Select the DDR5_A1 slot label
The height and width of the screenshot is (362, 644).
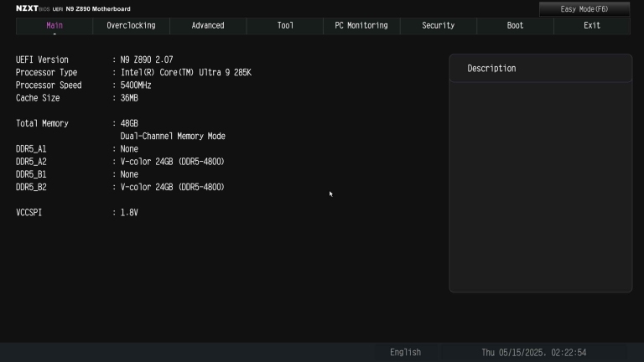pos(31,149)
